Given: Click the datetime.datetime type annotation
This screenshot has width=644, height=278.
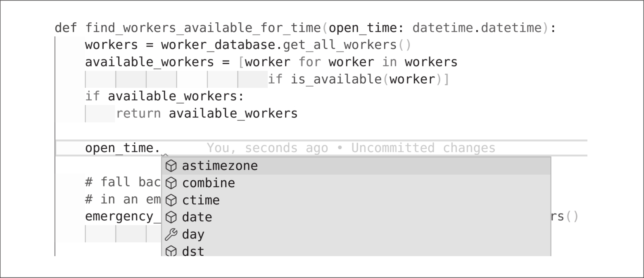Looking at the screenshot, I should [477, 28].
